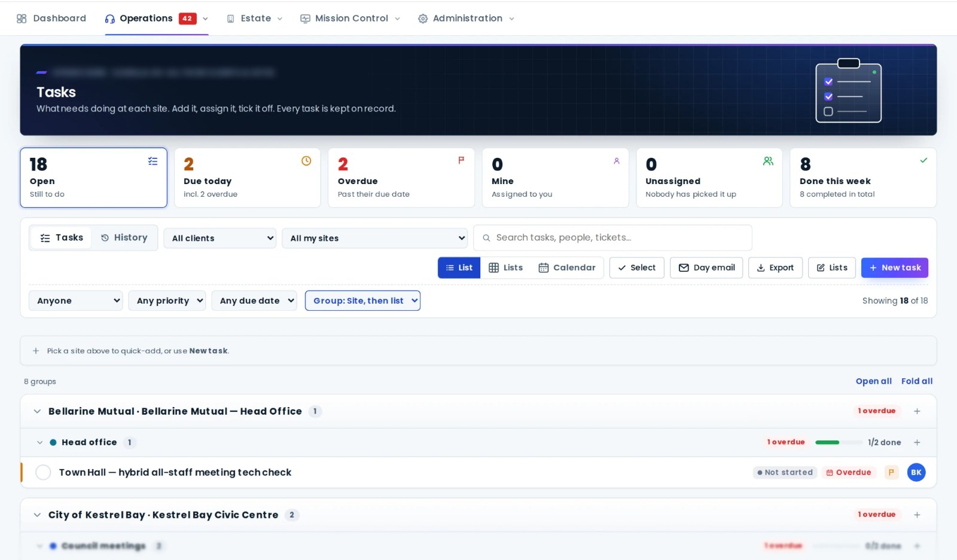Switch to grid Lists view
Viewport: 957px width, 560px height.
click(x=506, y=268)
